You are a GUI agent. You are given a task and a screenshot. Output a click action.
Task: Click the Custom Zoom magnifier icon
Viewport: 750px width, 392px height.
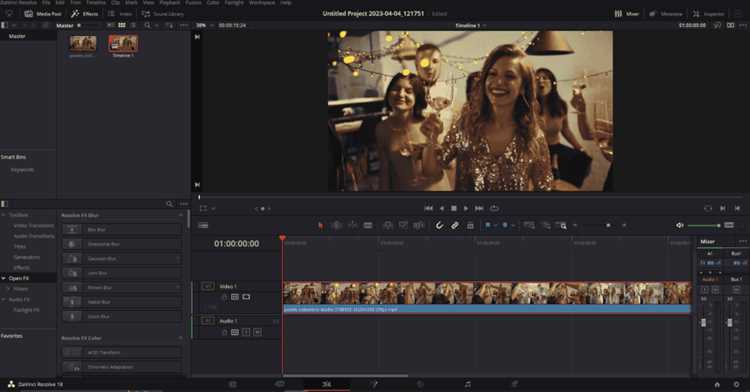point(562,226)
